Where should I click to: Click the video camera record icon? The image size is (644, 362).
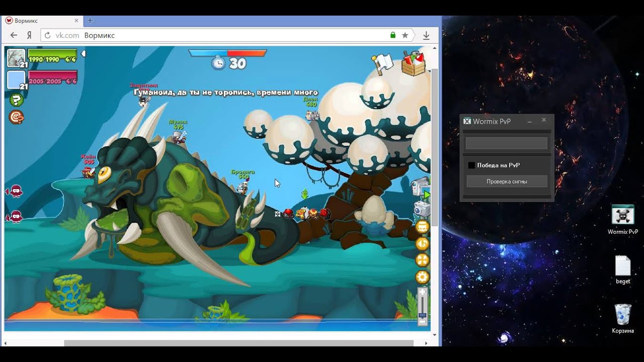pos(421,187)
